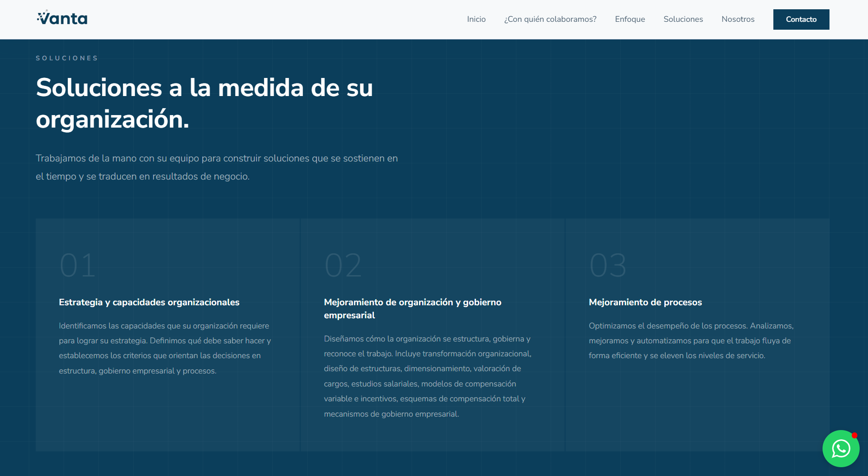Click the 'Trabajamos de la mano' intro paragraph
The height and width of the screenshot is (476, 868).
pos(217,167)
